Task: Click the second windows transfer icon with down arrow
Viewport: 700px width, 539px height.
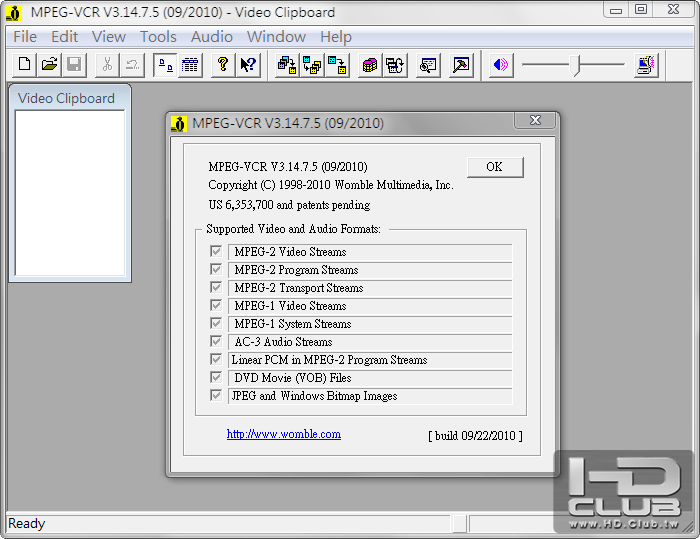Action: tap(312, 65)
